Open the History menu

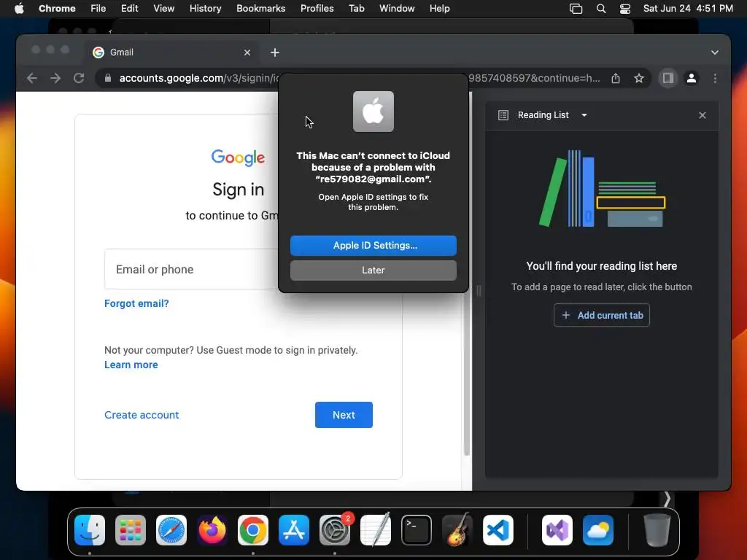[205, 9]
